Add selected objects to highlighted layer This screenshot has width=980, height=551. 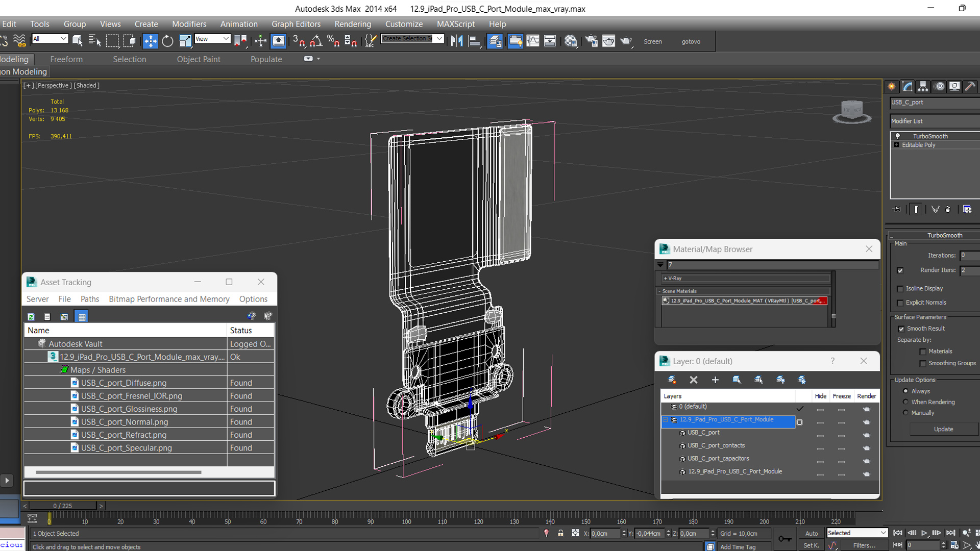[x=715, y=380]
